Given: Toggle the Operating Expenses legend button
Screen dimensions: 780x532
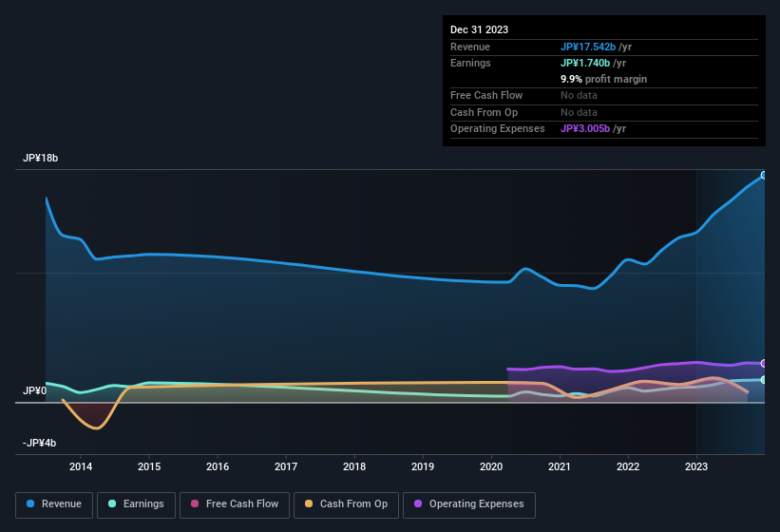Looking at the screenshot, I should pos(469,504).
